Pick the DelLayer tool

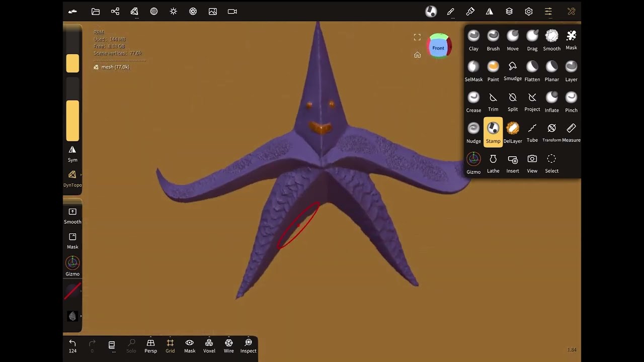click(513, 133)
